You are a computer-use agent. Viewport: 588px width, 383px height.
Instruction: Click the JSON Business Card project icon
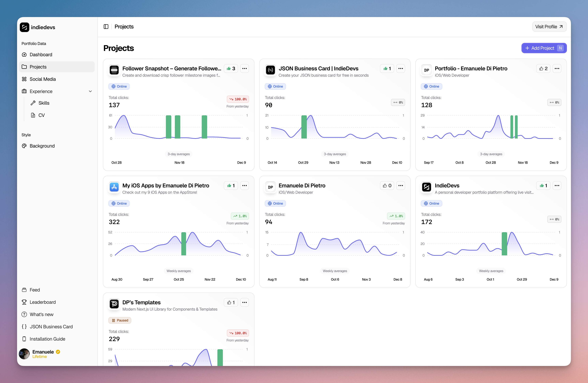coord(270,70)
